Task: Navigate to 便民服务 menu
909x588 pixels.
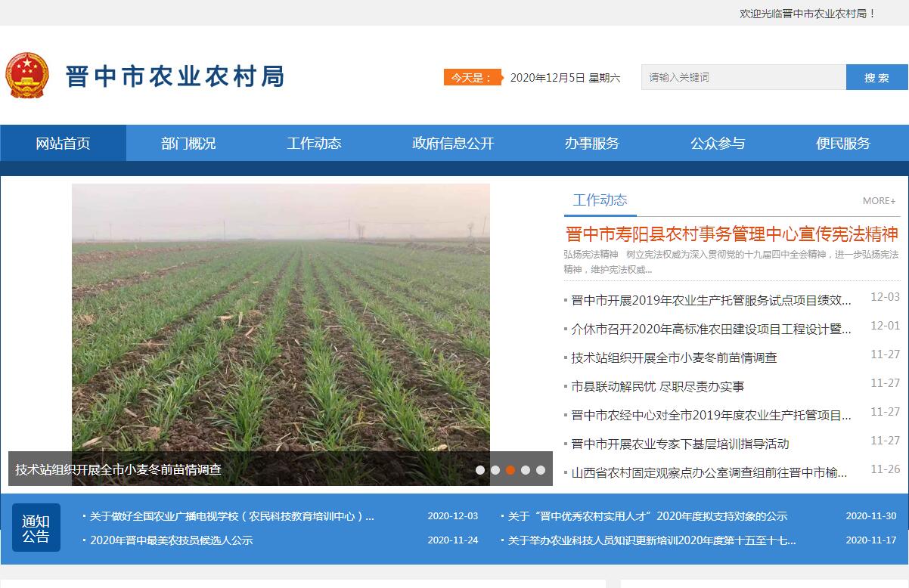Action: pyautogui.click(x=842, y=144)
